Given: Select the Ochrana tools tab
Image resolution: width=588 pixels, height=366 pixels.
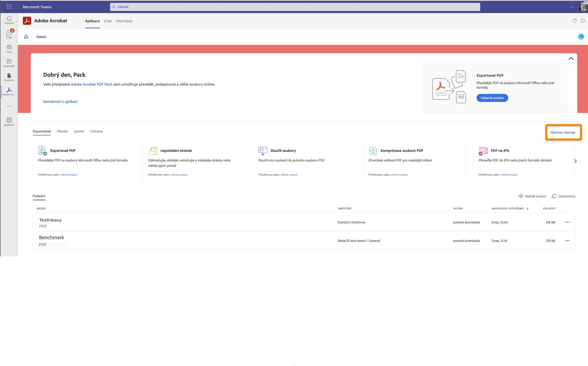Looking at the screenshot, I should pyautogui.click(x=96, y=131).
